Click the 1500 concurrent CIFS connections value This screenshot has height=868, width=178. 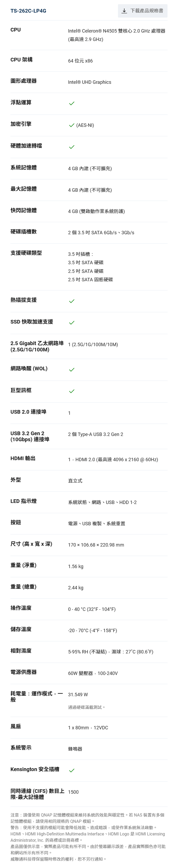[x=73, y=792]
